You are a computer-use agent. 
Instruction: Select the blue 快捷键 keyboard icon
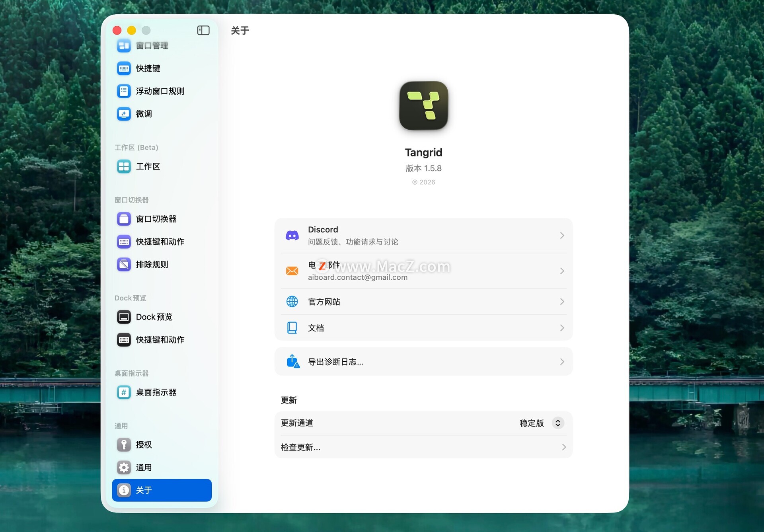(x=124, y=68)
